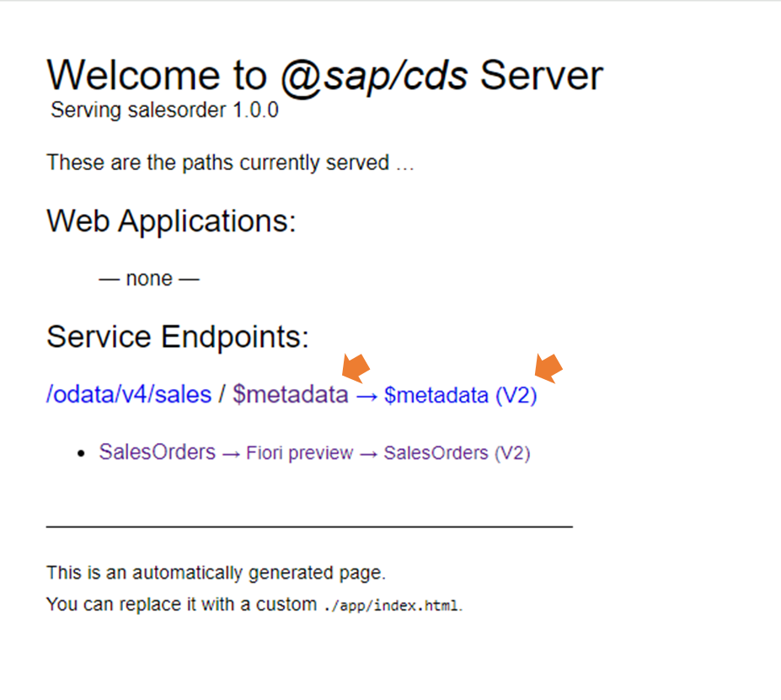Click the horizontal divider line
Viewport: 781px width, 700px height.
click(x=309, y=522)
